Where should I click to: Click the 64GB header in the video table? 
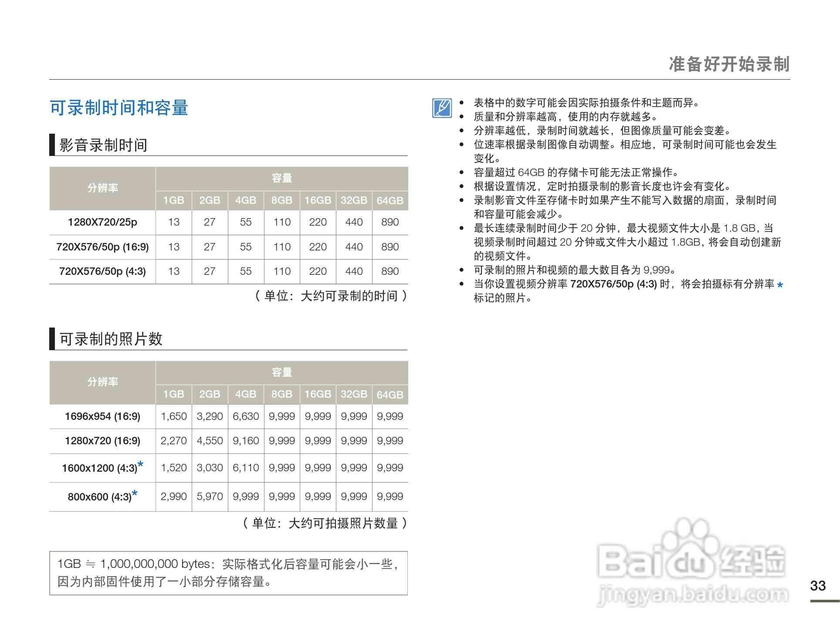click(390, 201)
